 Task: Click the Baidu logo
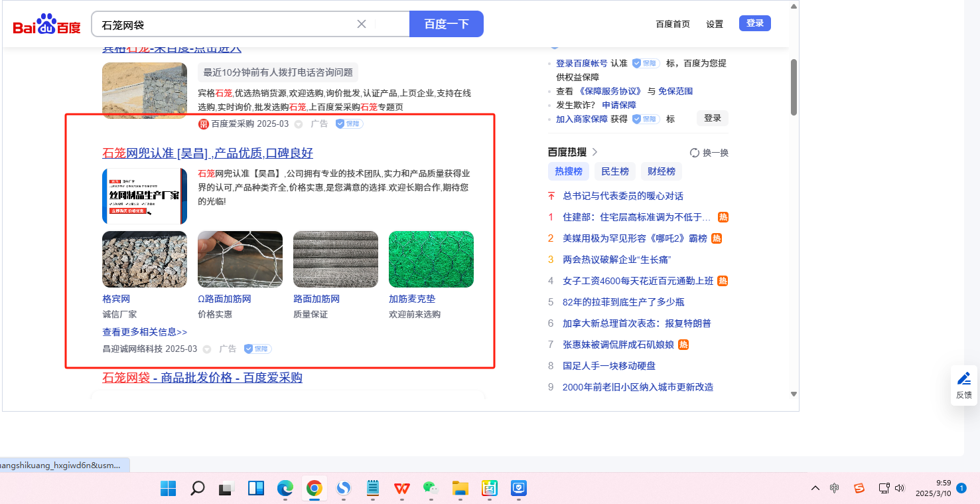coord(46,25)
